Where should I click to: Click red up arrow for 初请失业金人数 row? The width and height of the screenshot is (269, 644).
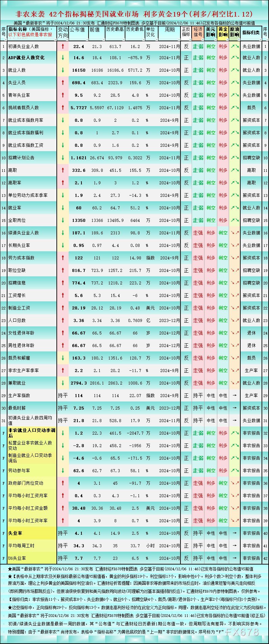[x=63, y=46]
